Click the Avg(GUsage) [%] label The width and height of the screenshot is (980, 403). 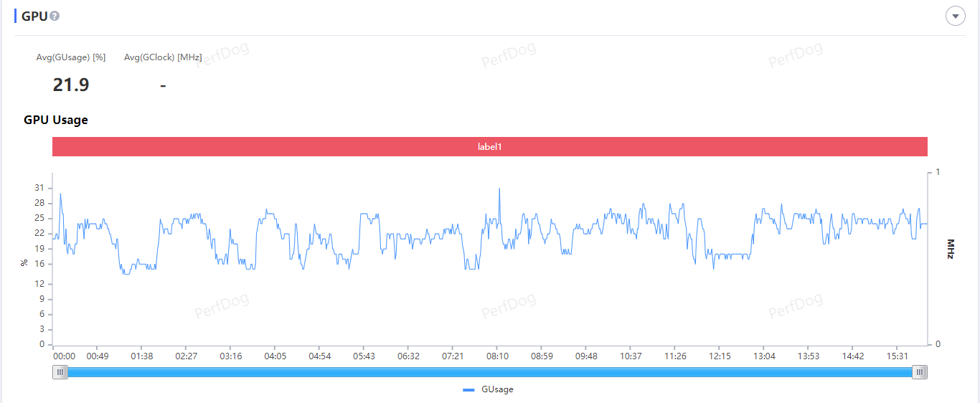(x=71, y=57)
